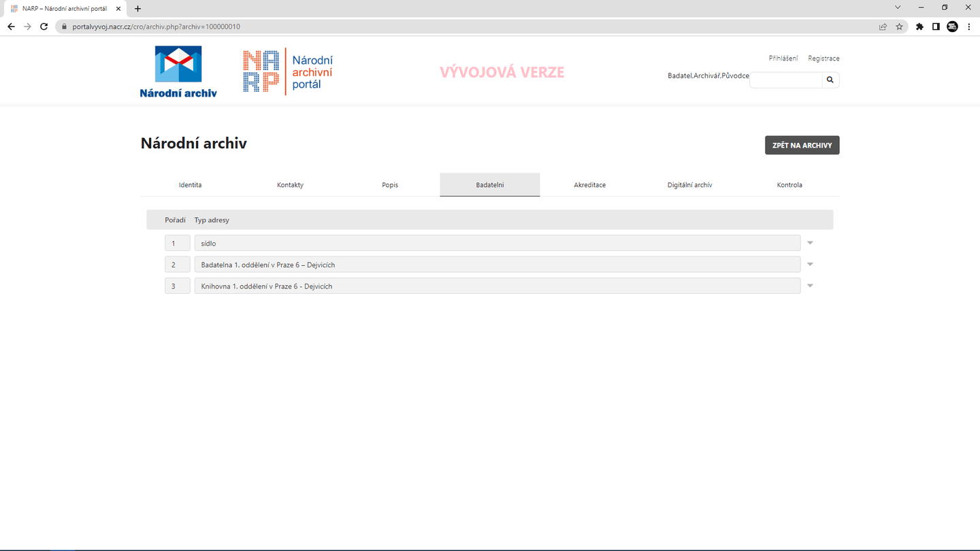980x551 pixels.
Task: Open the share page icon in the address bar
Action: (883, 27)
